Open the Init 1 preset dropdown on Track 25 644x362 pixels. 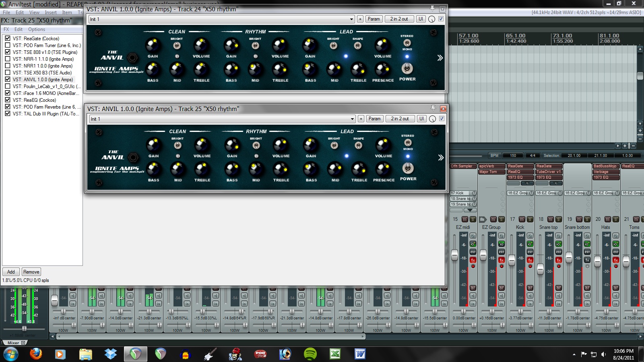[x=352, y=119]
